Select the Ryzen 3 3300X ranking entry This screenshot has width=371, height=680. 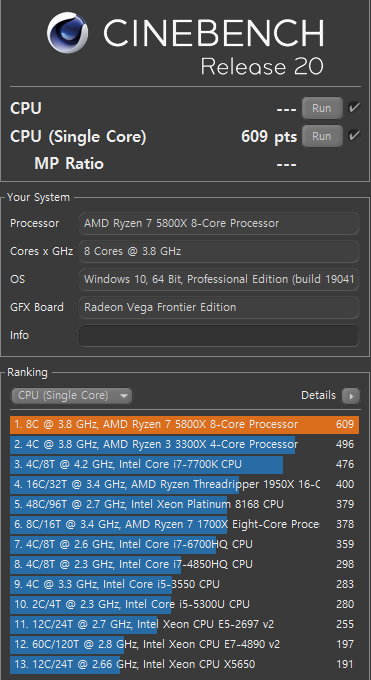[x=184, y=445]
